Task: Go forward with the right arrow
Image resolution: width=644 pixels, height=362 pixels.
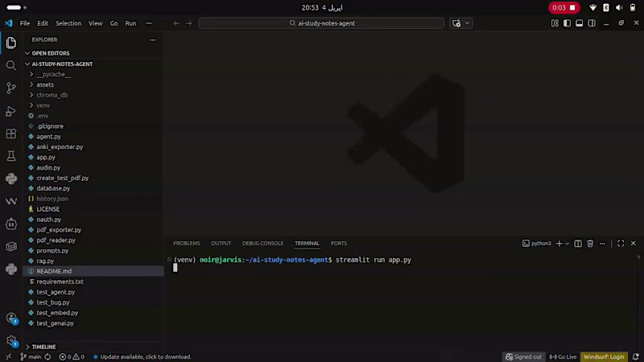Action: click(189, 23)
